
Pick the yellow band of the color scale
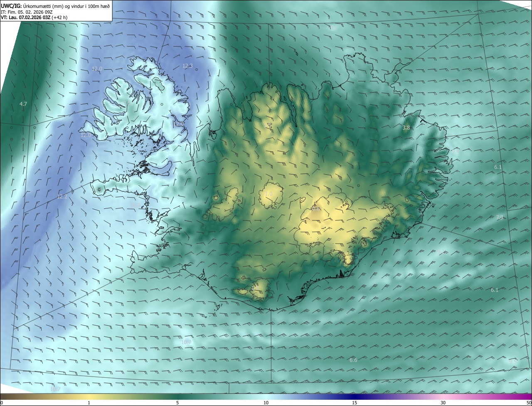89,396
